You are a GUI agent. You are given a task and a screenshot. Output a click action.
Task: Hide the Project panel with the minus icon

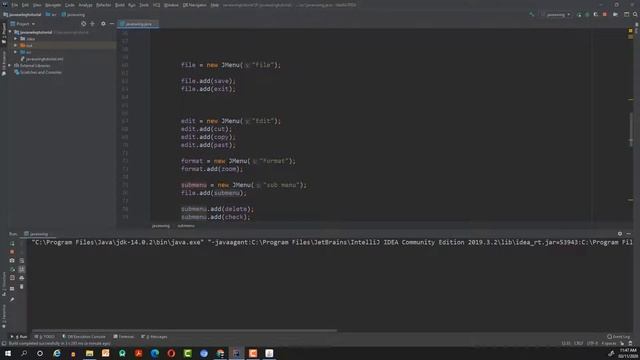111,24
